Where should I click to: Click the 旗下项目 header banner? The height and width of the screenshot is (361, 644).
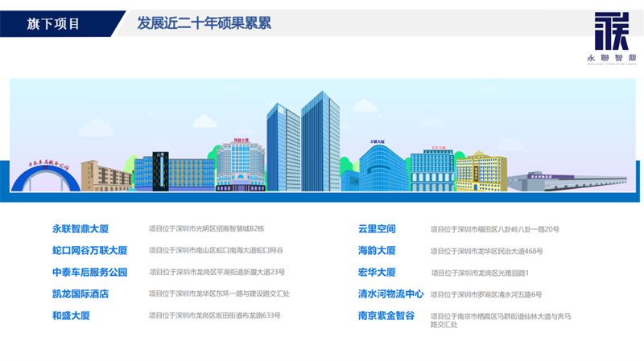pos(62,24)
